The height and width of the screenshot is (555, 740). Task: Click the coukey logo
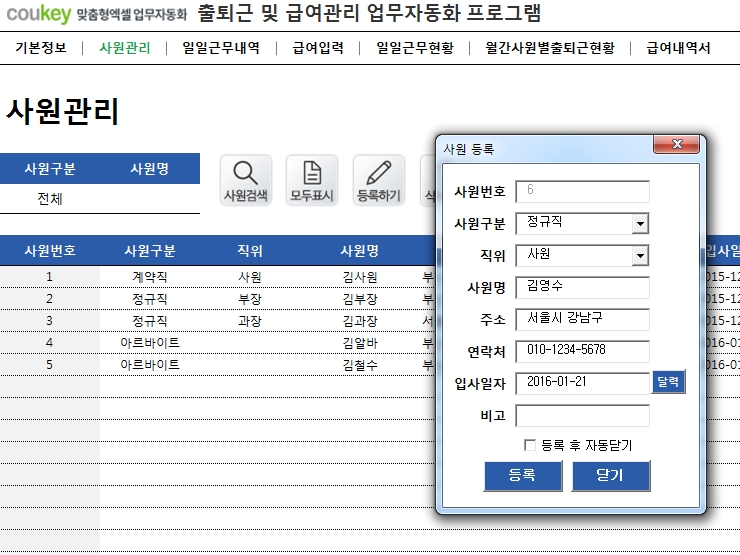coord(39,14)
